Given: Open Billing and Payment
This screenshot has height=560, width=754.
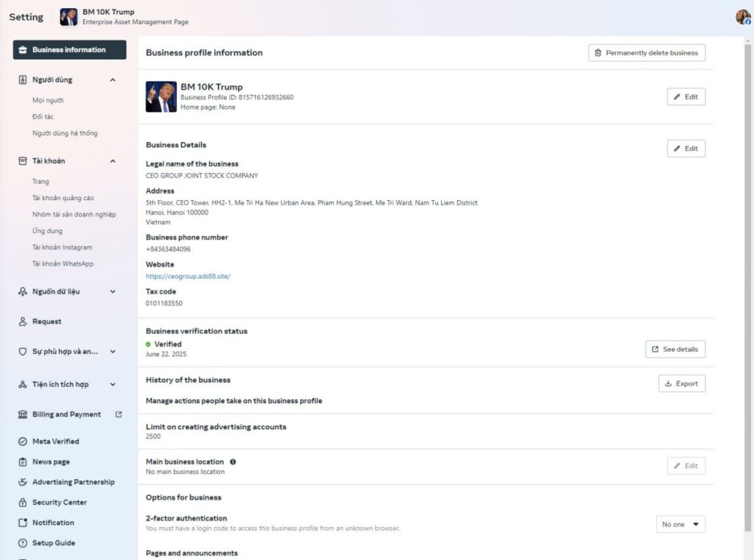Looking at the screenshot, I should tap(66, 414).
